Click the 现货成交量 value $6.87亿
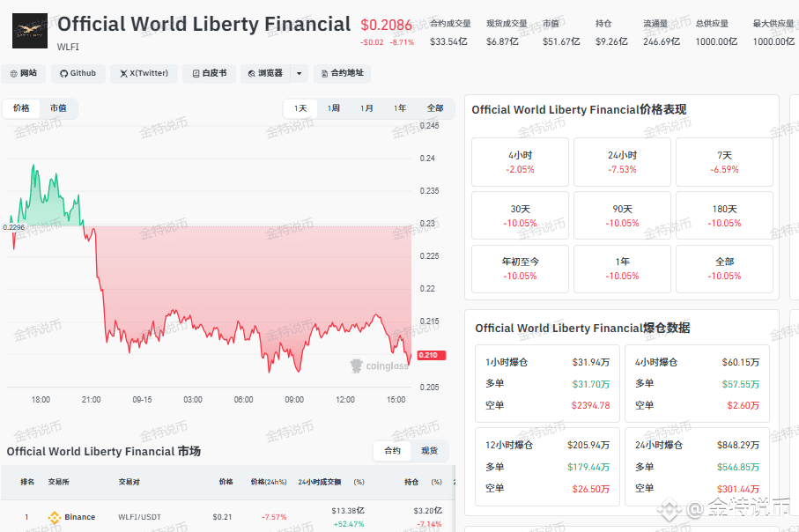Screen dimensions: 799x532 click(x=502, y=41)
